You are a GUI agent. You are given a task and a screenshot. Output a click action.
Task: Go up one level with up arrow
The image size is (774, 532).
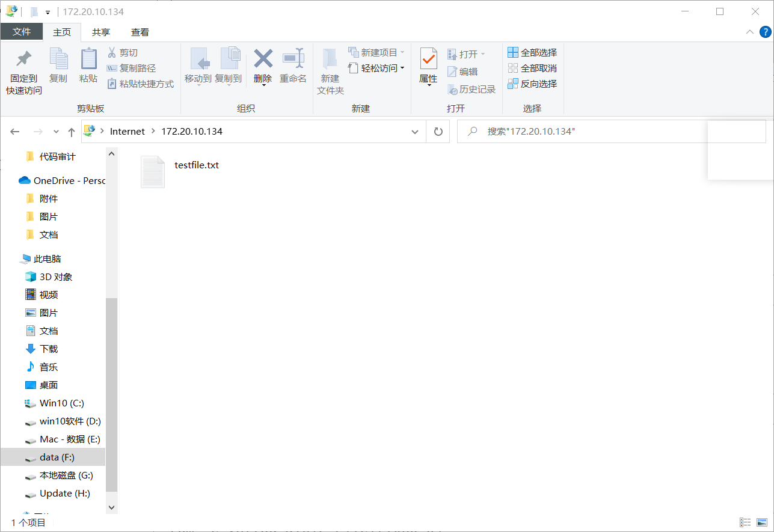(x=72, y=132)
